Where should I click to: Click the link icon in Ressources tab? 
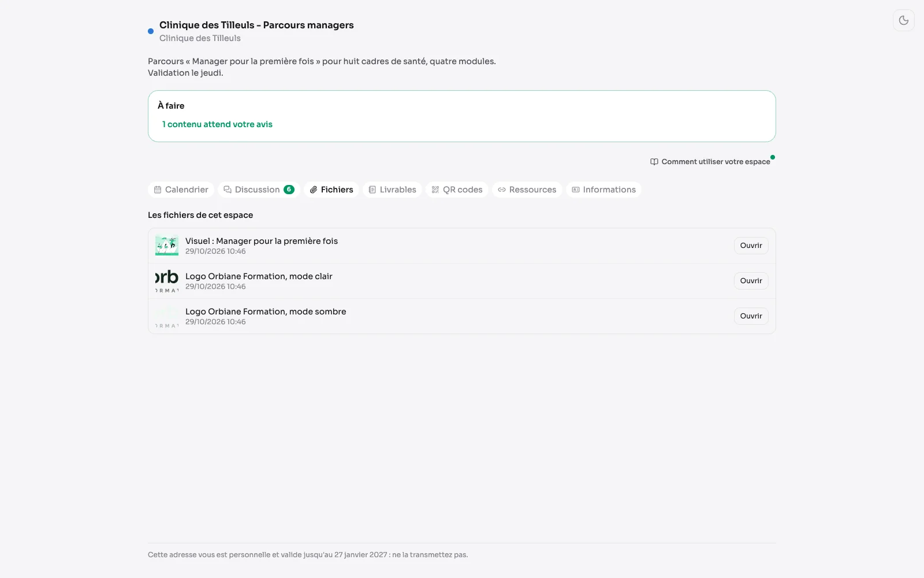click(502, 190)
